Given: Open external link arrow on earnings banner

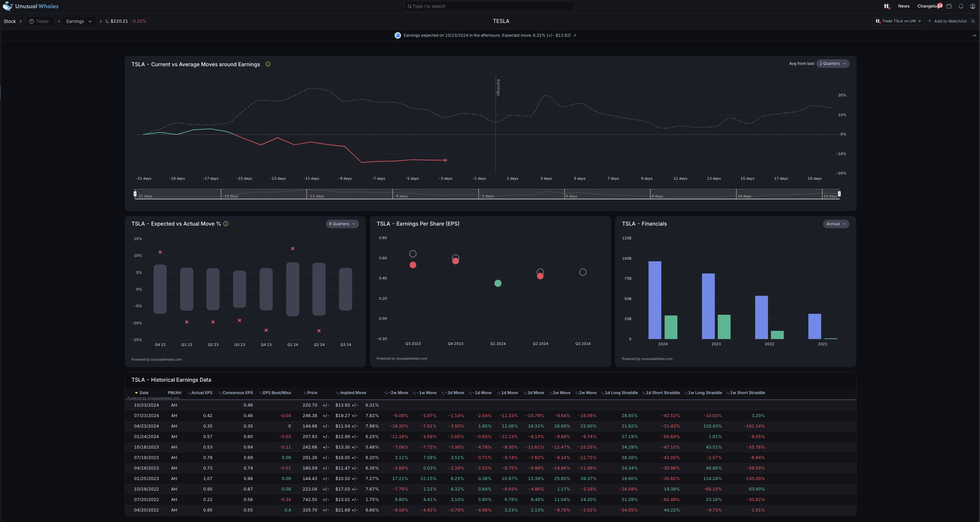Looking at the screenshot, I should tap(574, 35).
